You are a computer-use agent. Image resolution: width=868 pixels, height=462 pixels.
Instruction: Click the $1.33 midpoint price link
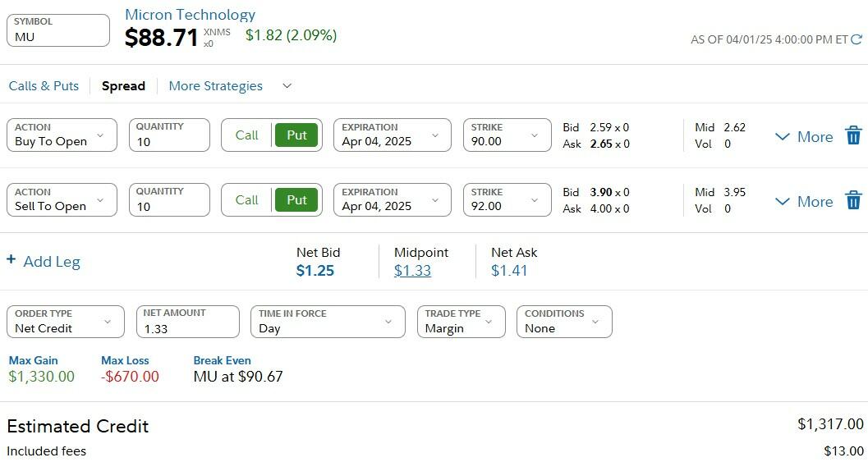coord(412,271)
